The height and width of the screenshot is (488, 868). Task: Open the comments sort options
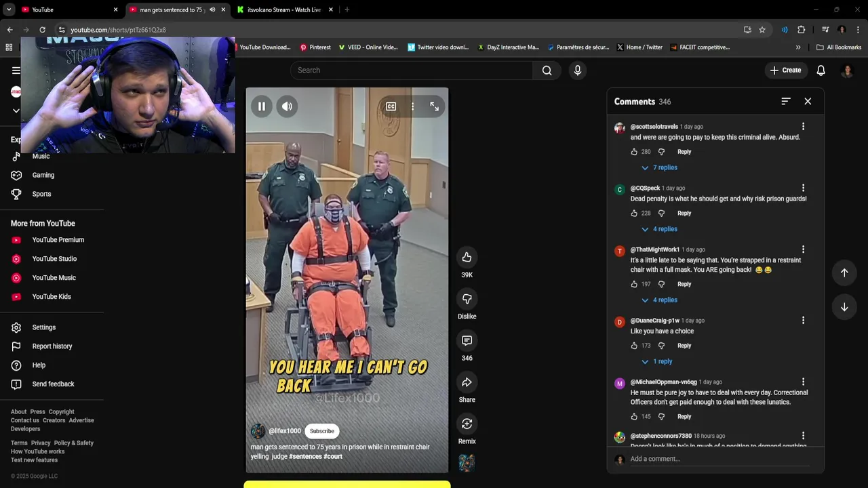point(786,101)
